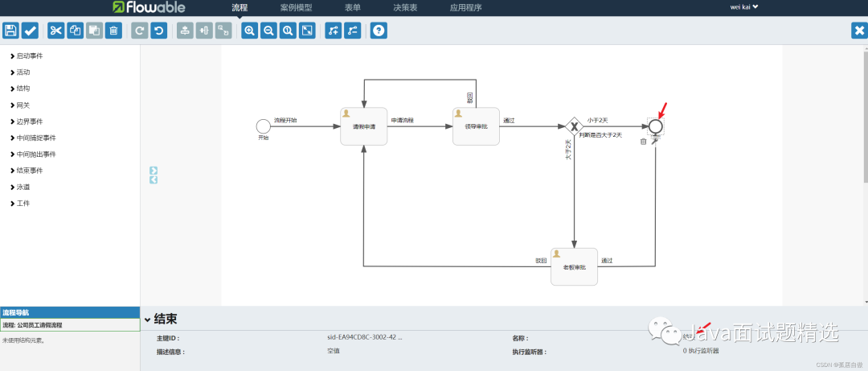This screenshot has height=371, width=868.
Task: Click the Copy icon in toolbar
Action: [x=75, y=31]
